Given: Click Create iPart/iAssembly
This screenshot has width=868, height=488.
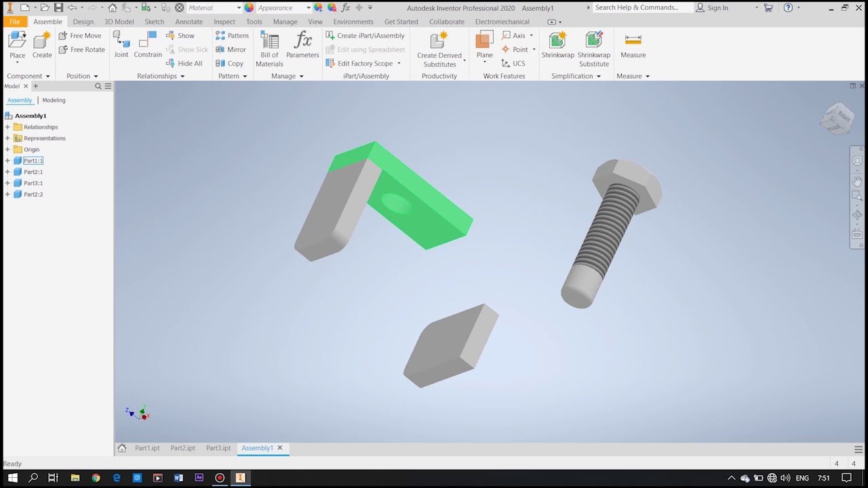Looking at the screenshot, I should pyautogui.click(x=365, y=36).
